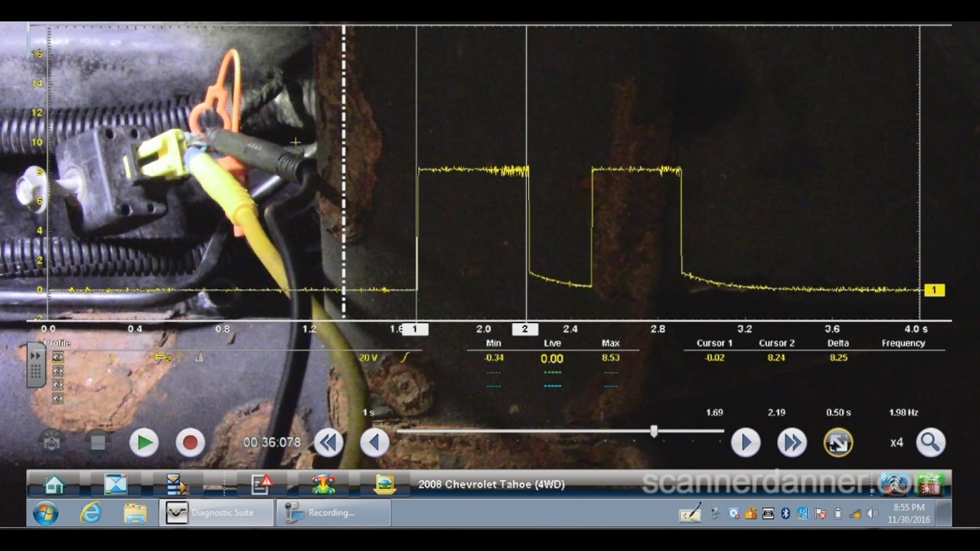Click the Min value -0.34
The image size is (980, 551).
494,357
